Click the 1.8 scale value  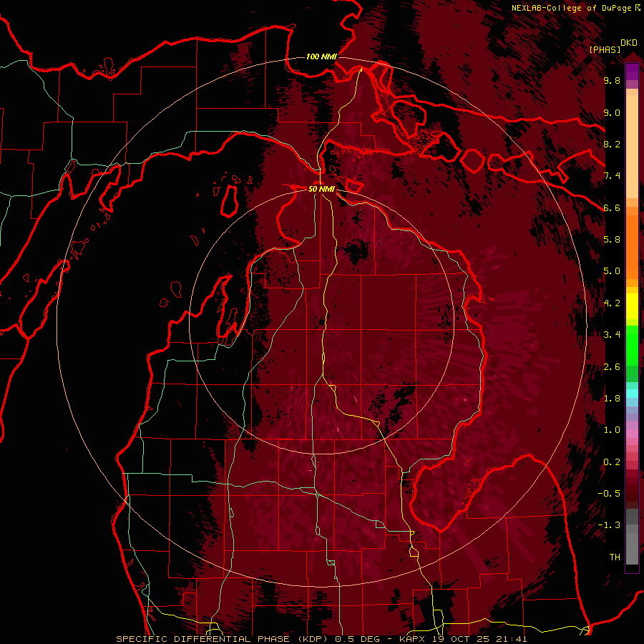(612, 398)
